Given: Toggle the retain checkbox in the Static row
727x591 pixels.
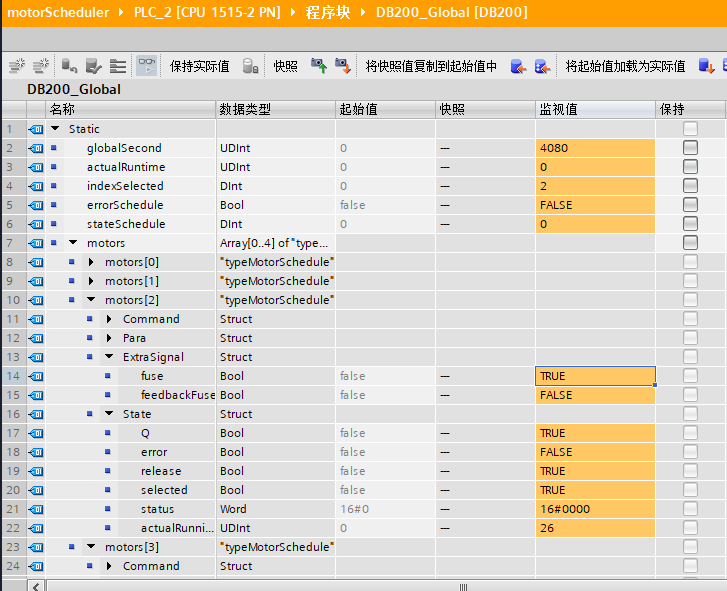Looking at the screenshot, I should [x=690, y=129].
